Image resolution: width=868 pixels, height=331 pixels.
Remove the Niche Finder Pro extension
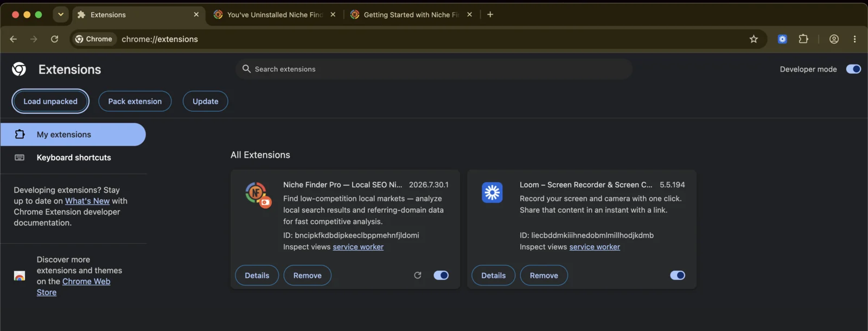(308, 275)
